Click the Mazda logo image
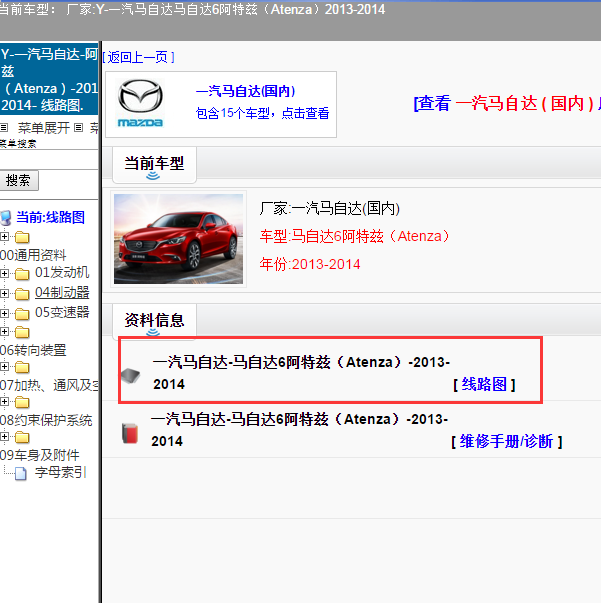Viewport: 601px width, 603px height. pos(140,103)
